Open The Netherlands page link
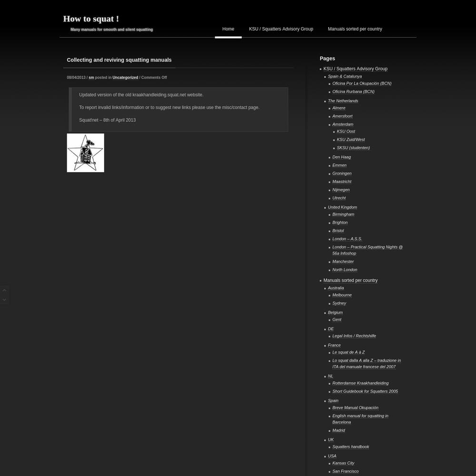This screenshot has height=476, width=476. (343, 101)
